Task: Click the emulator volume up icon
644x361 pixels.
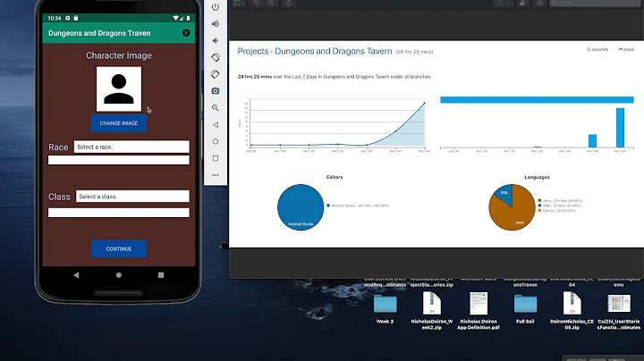Action: coord(216,24)
